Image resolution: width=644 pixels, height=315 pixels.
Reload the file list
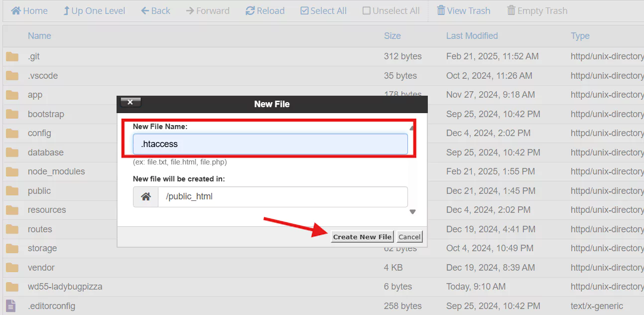pyautogui.click(x=264, y=10)
